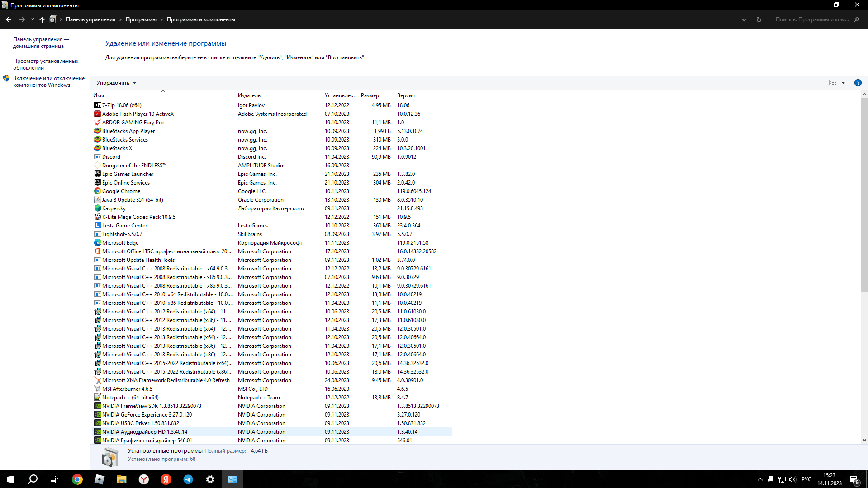
Task: Select the NVIDIA GeForce Experience icon
Action: point(97,415)
